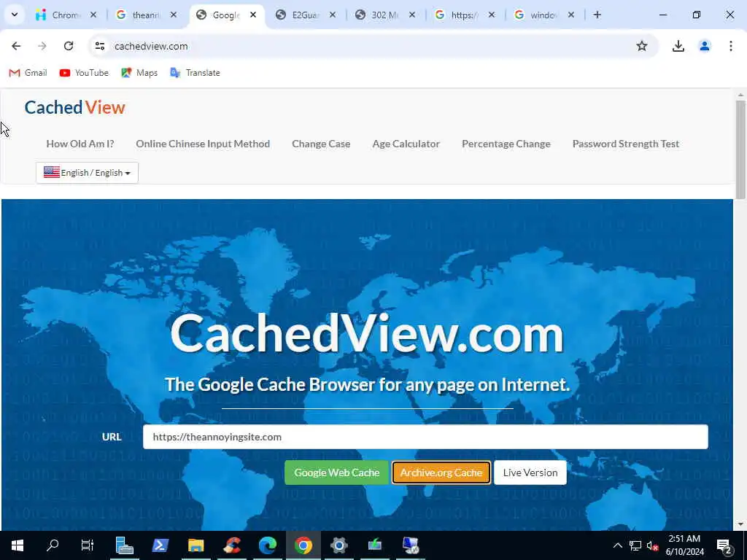Open Server Manager taskbar icon
747x560 pixels.
[x=124, y=545]
